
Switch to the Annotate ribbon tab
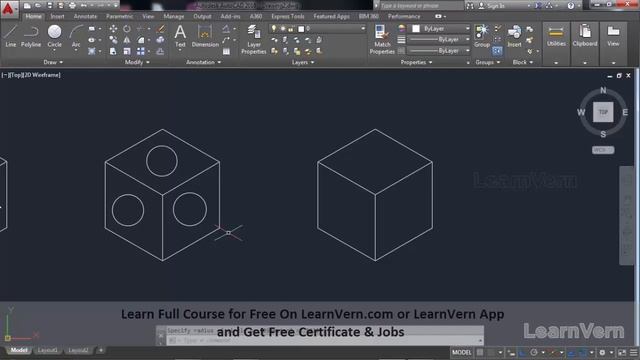point(85,16)
